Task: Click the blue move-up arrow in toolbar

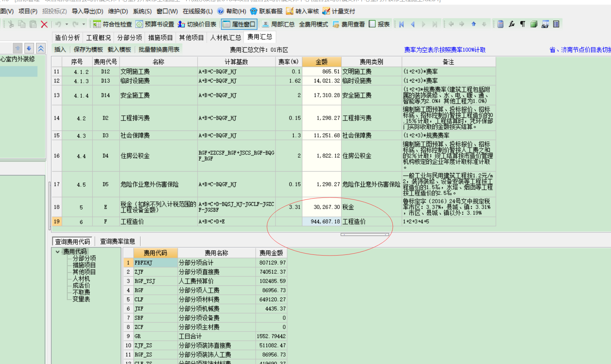Action: pyautogui.click(x=473, y=24)
